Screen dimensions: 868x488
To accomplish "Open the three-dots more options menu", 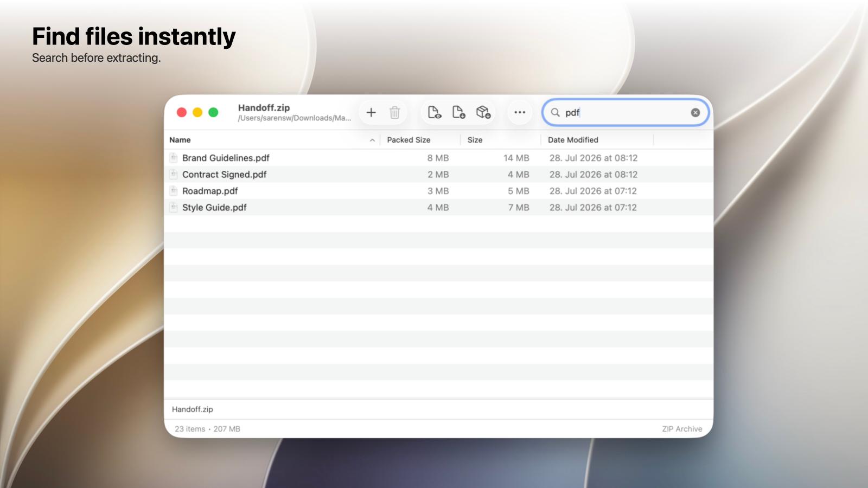I will (520, 112).
